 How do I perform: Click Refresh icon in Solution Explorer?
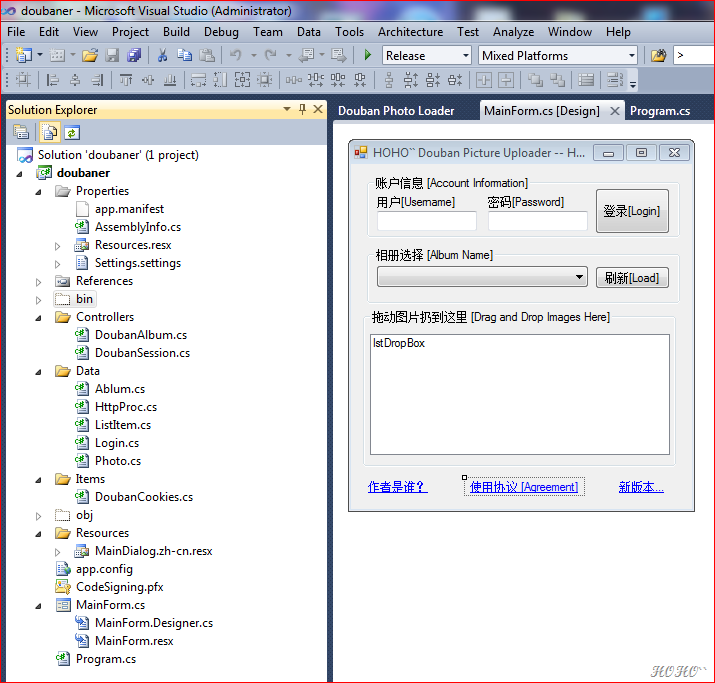coord(72,133)
